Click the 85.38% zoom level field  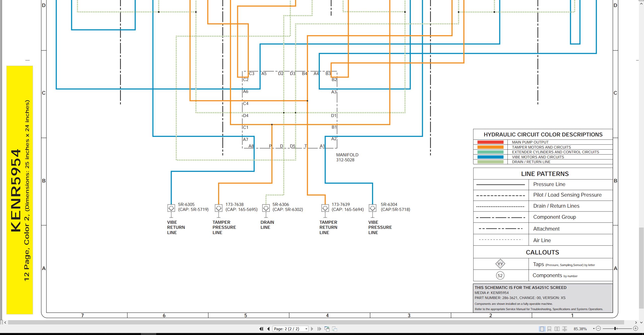(581, 329)
